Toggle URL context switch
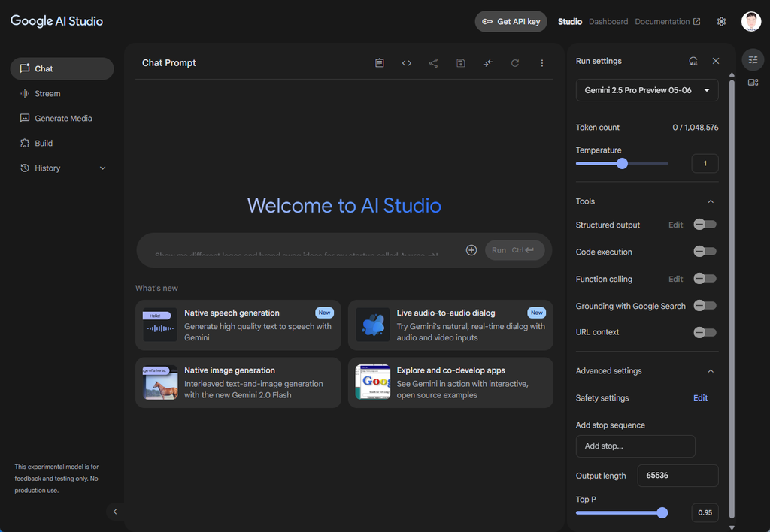 705,332
